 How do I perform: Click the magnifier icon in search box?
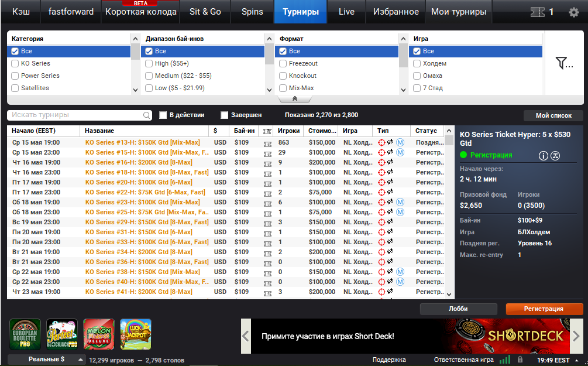147,115
